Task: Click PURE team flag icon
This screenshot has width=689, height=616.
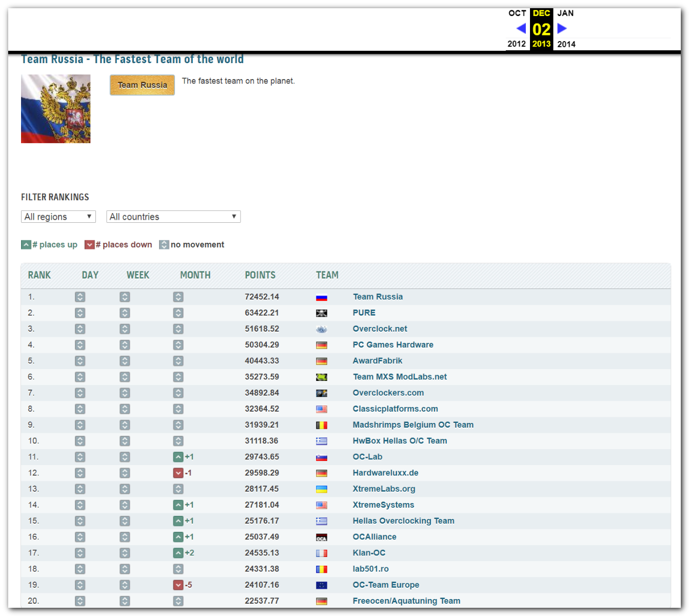Action: coord(322,313)
